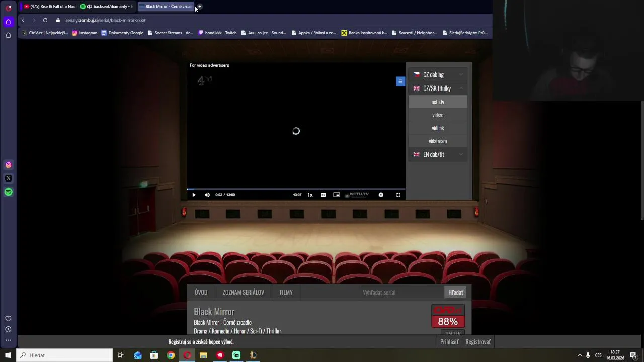Select the vidsrc source

pos(438,115)
